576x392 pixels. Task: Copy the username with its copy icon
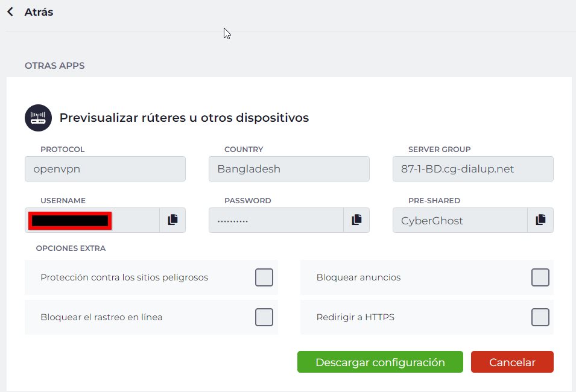coord(172,220)
